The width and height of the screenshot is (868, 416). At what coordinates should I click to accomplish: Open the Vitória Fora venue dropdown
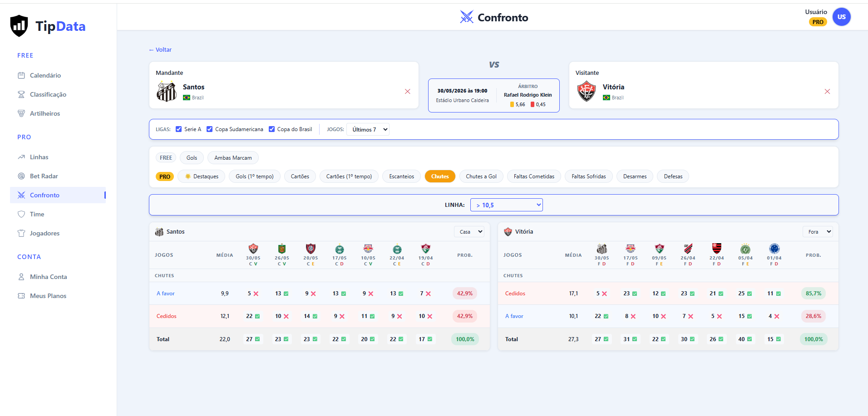click(x=818, y=232)
